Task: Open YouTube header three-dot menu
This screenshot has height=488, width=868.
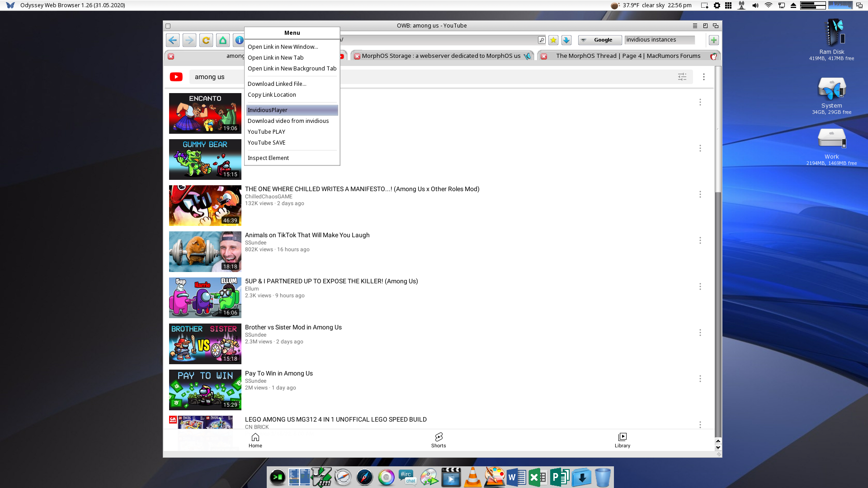Action: tap(704, 77)
